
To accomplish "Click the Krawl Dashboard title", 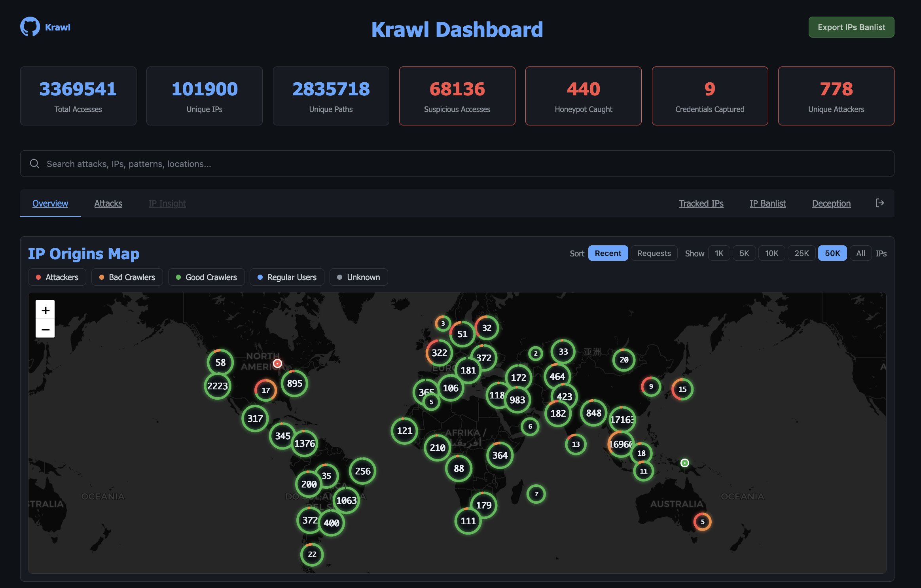I will point(457,29).
